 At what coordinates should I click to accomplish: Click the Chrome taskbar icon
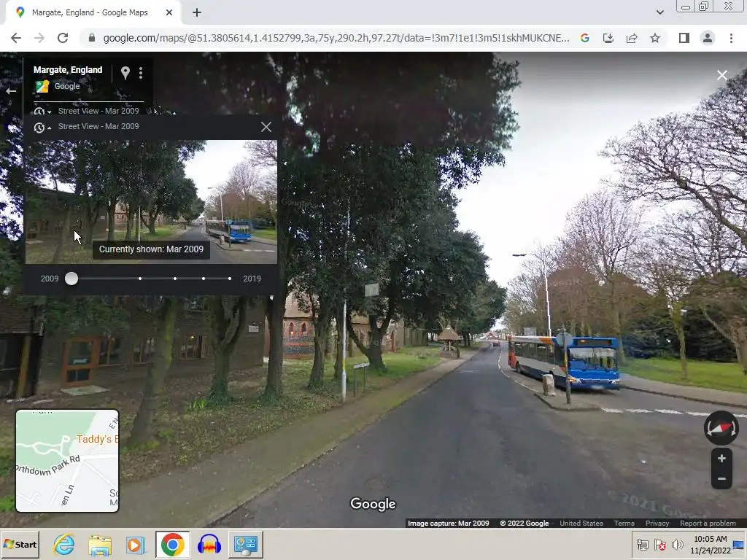172,545
